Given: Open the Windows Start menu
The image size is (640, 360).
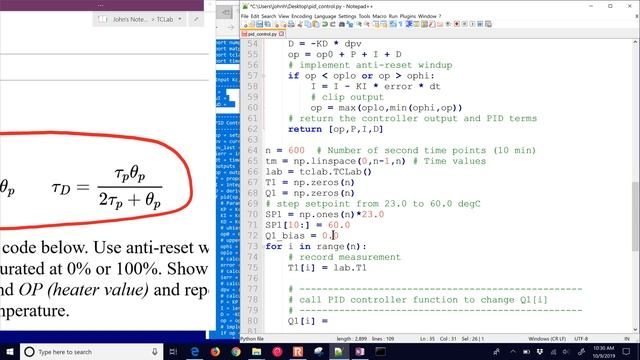Looking at the screenshot, I should (x=10, y=351).
